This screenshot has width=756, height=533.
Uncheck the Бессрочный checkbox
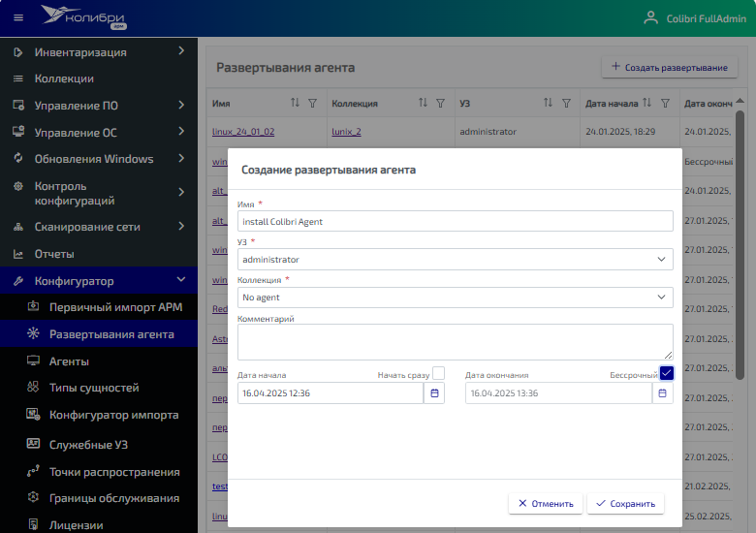pos(666,373)
